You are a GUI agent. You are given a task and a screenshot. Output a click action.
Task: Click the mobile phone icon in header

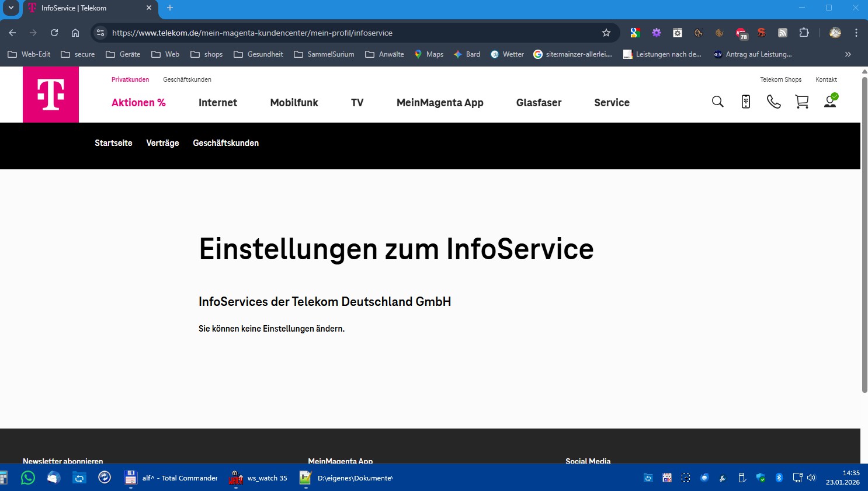(745, 102)
